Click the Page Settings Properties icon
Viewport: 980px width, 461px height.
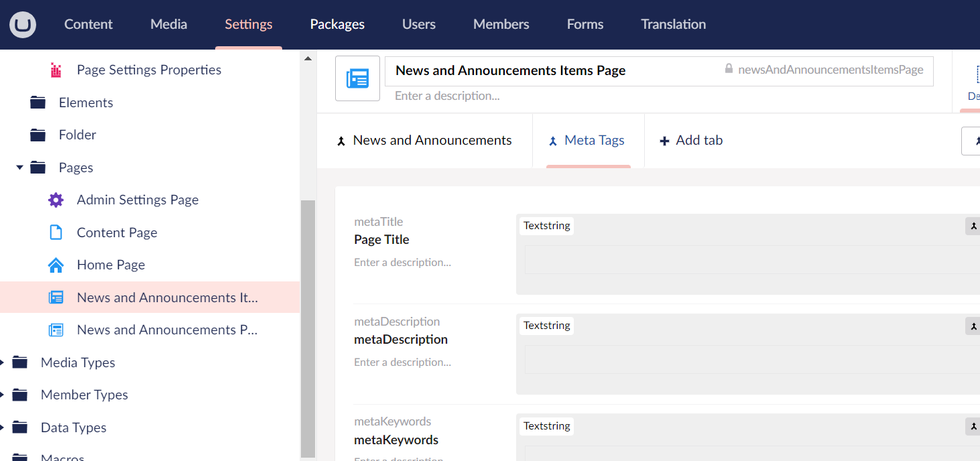point(56,70)
